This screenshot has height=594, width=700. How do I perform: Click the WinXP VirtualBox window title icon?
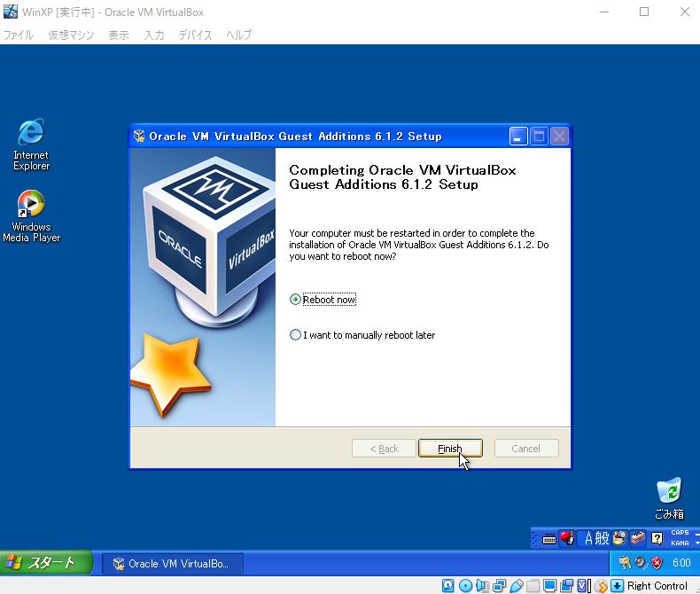click(x=11, y=12)
